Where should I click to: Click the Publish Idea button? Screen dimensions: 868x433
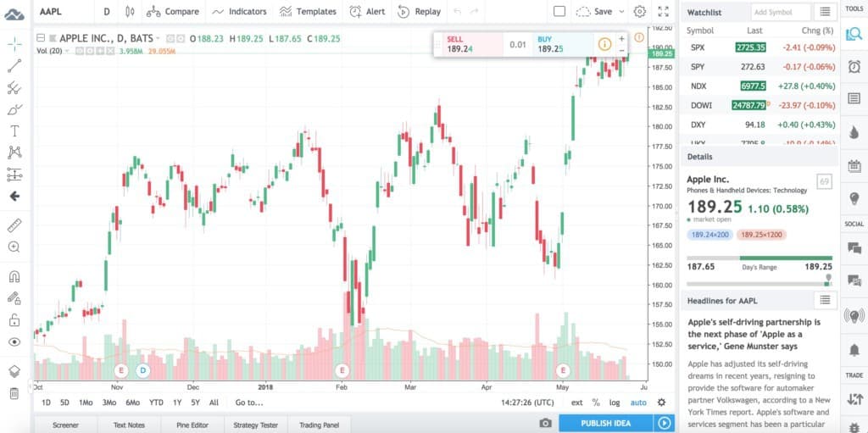tap(606, 424)
